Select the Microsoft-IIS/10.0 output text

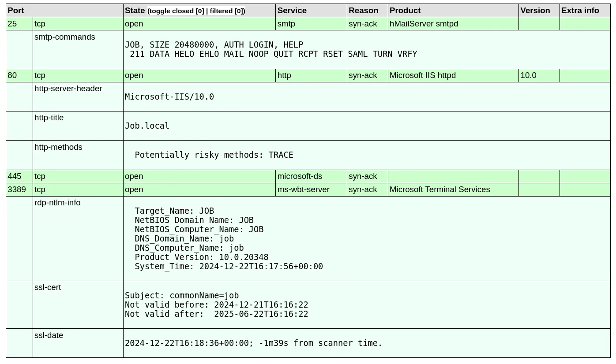(169, 97)
